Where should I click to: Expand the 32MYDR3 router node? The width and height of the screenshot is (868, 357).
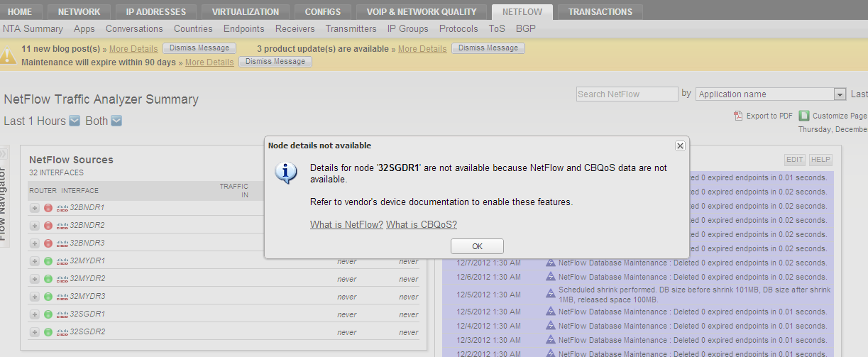(x=35, y=297)
